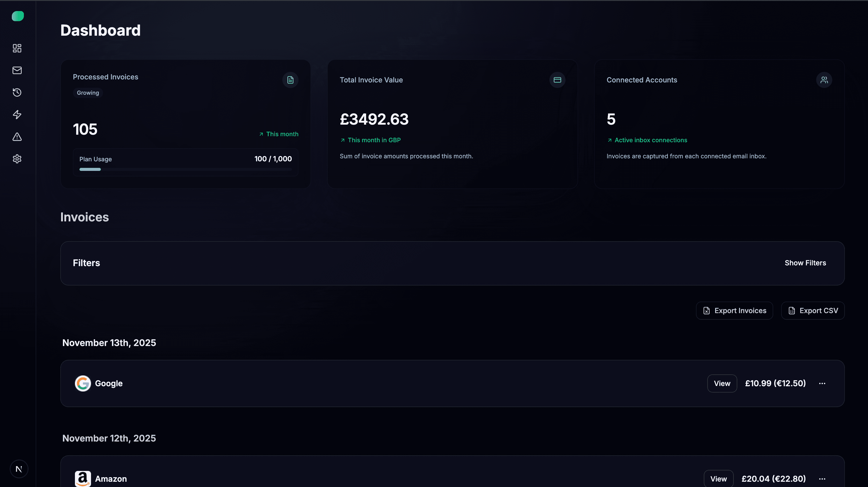Open the ellipsis menu on the Amazon invoice
Screen dimensions: 868x487
tap(822, 478)
